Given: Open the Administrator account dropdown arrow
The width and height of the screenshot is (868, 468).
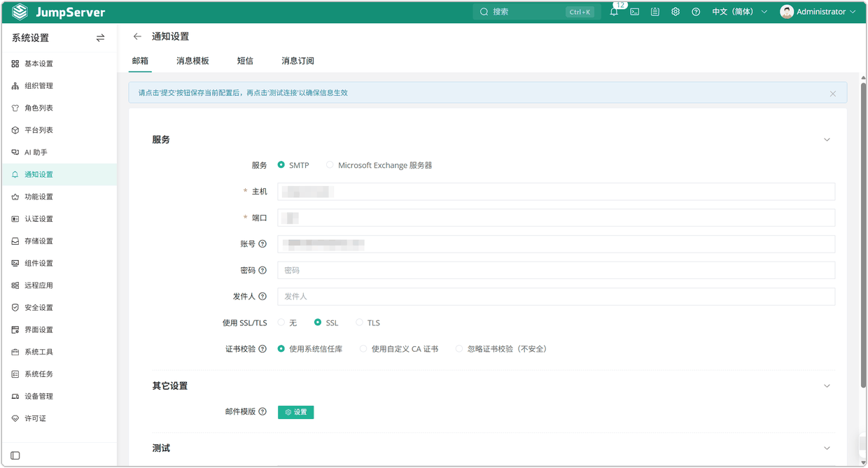Looking at the screenshot, I should 853,12.
